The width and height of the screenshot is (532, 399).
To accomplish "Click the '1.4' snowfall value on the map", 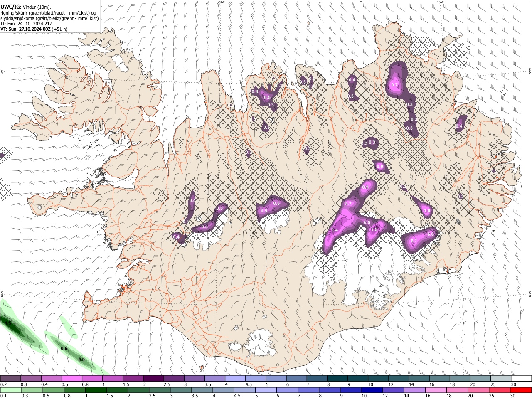I will tap(335, 230).
